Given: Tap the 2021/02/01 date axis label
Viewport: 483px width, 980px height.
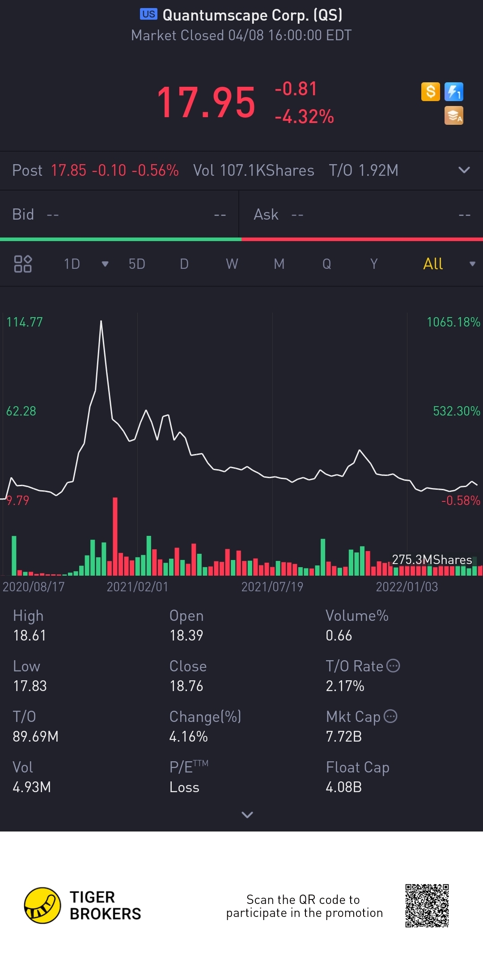Looking at the screenshot, I should [x=137, y=586].
